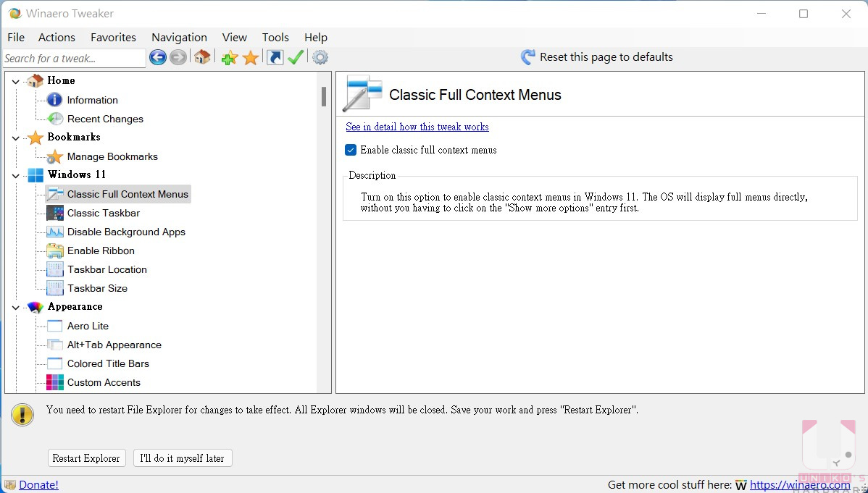Uncheck Enable classic full context menus
868x493 pixels.
pyautogui.click(x=351, y=150)
